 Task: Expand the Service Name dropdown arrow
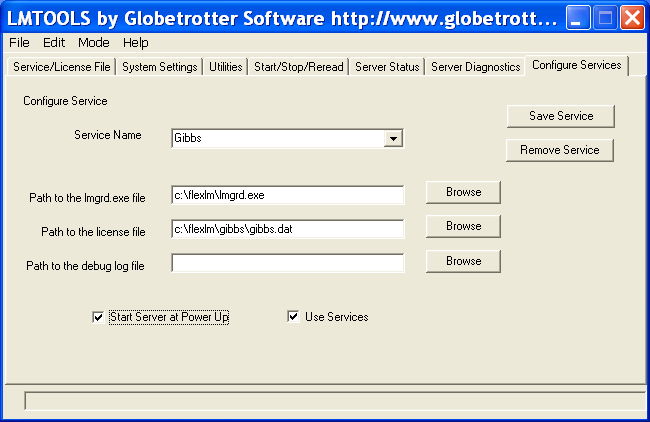393,138
